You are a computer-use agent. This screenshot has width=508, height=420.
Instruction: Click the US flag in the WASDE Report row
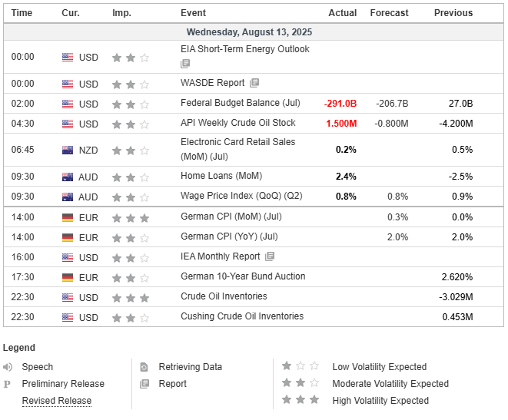(x=68, y=84)
